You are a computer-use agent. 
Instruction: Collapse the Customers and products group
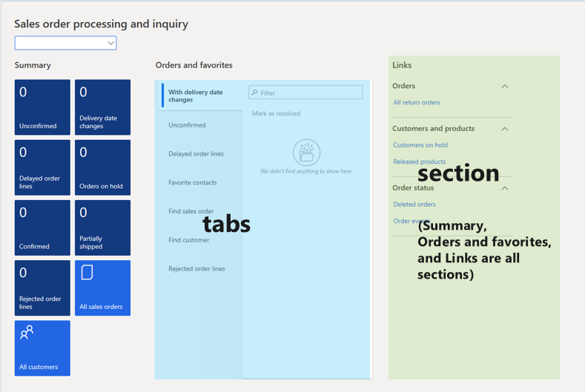[505, 129]
